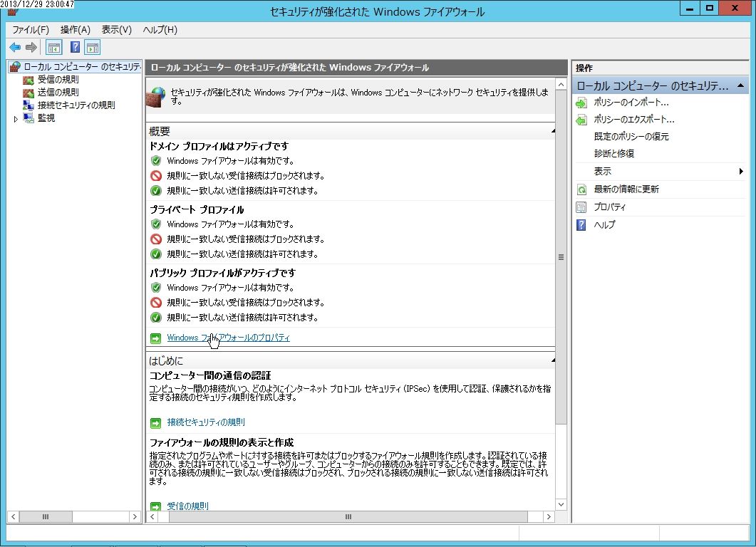Open プロパティ in actions pane
Image resolution: width=756 pixels, height=547 pixels.
[x=609, y=207]
